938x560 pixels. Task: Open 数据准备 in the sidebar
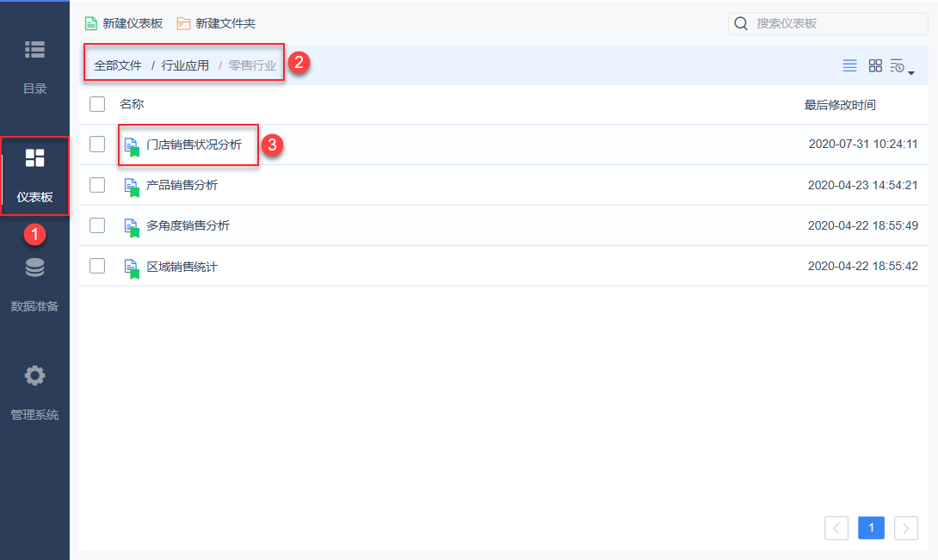pos(34,281)
